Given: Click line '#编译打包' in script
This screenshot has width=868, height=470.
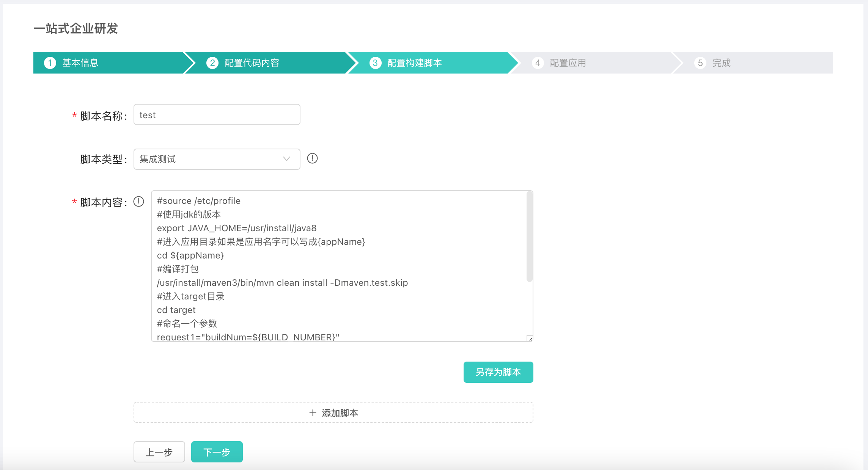Looking at the screenshot, I should pyautogui.click(x=178, y=269).
